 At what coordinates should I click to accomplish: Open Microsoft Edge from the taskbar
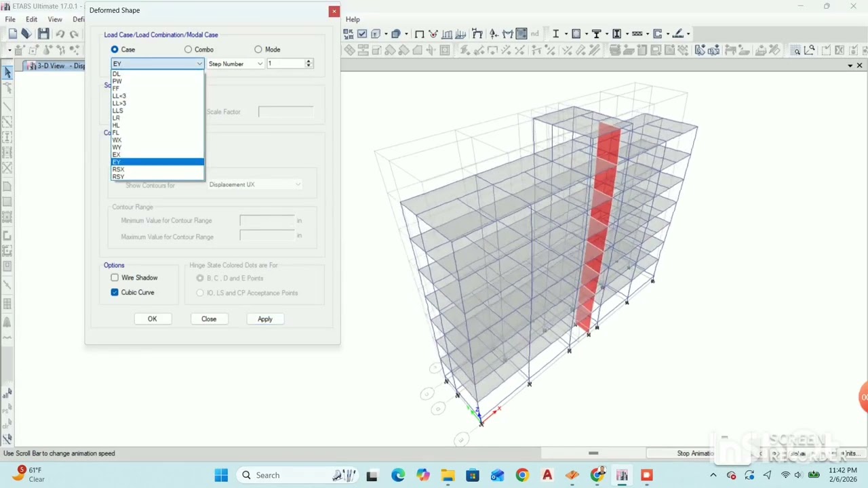(x=398, y=475)
